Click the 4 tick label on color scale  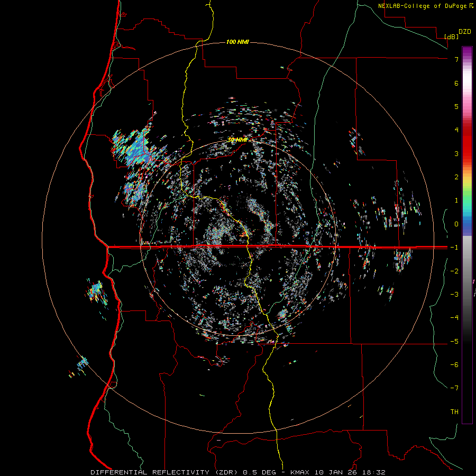[x=456, y=130]
